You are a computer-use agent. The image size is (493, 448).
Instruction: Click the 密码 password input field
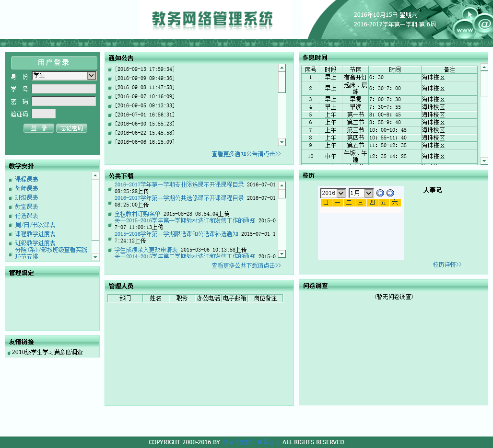point(64,101)
